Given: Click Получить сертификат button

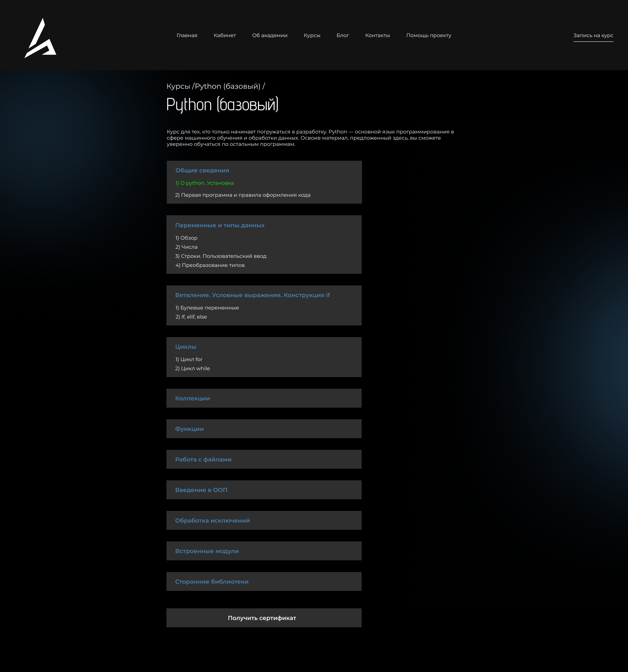Looking at the screenshot, I should [264, 618].
